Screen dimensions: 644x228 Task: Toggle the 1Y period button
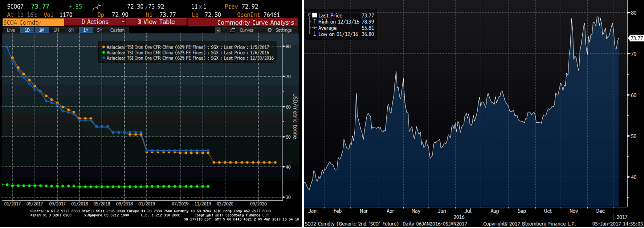[x=86, y=30]
